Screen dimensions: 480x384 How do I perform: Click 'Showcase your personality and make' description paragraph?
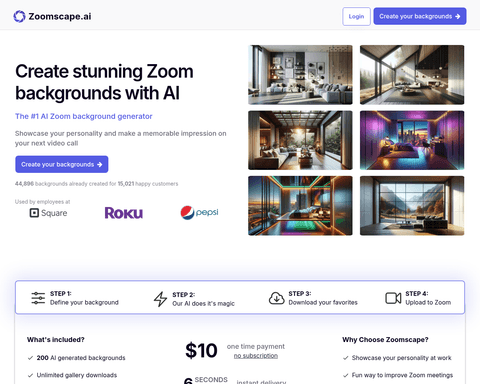(x=121, y=138)
